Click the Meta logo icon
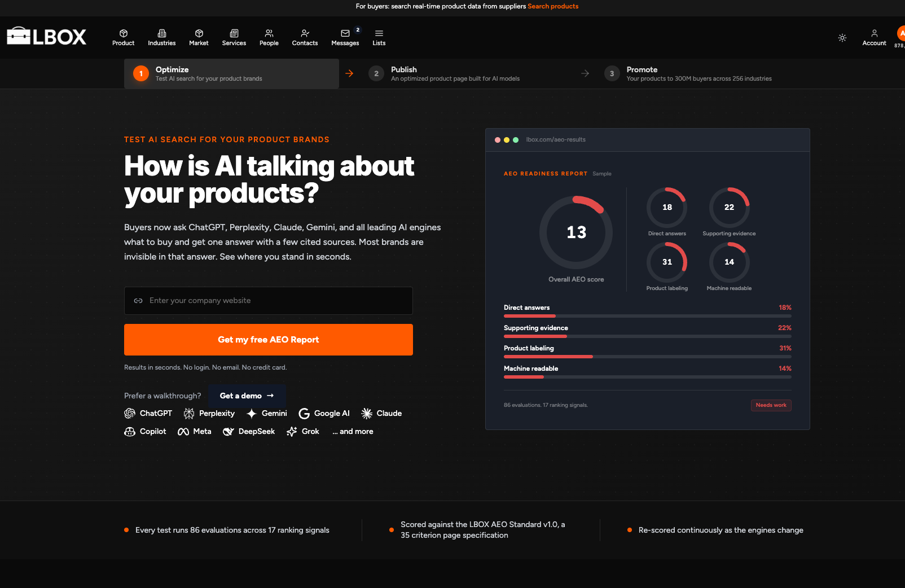 [183, 432]
